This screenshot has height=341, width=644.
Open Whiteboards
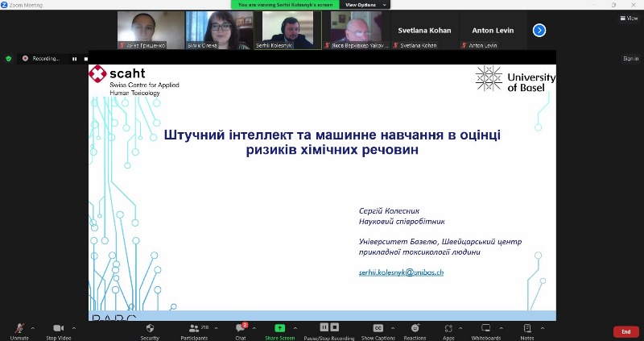point(486,331)
